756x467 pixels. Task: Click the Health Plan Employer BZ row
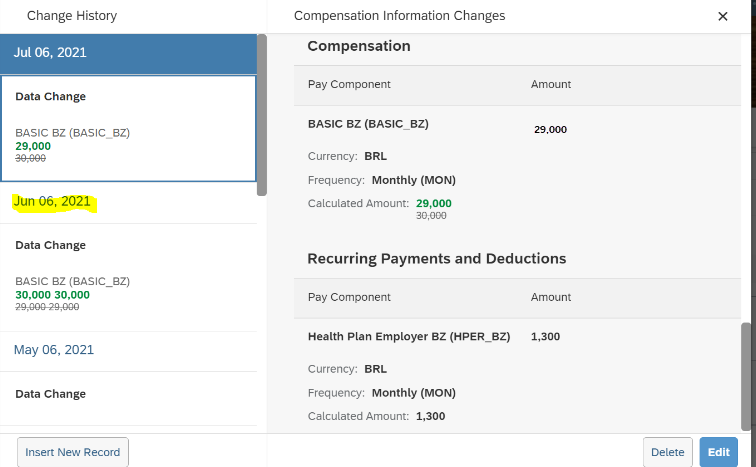pyautogui.click(x=517, y=336)
